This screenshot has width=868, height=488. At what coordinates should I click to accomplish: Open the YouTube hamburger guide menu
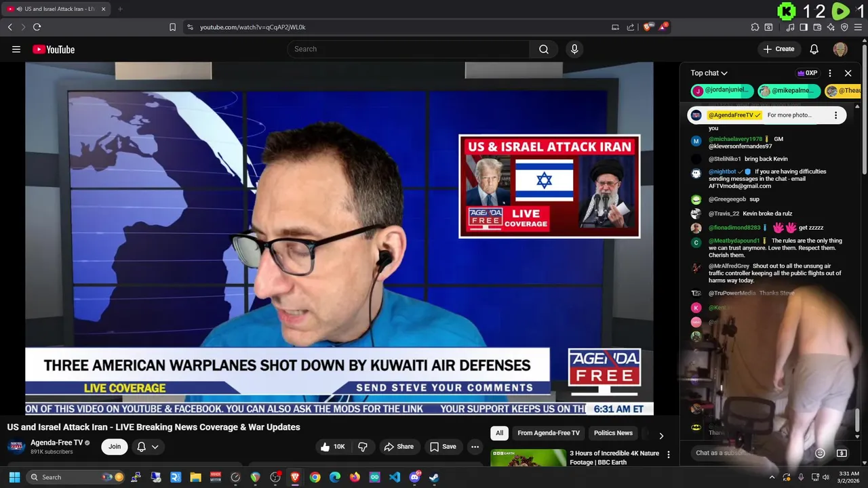[x=16, y=49]
